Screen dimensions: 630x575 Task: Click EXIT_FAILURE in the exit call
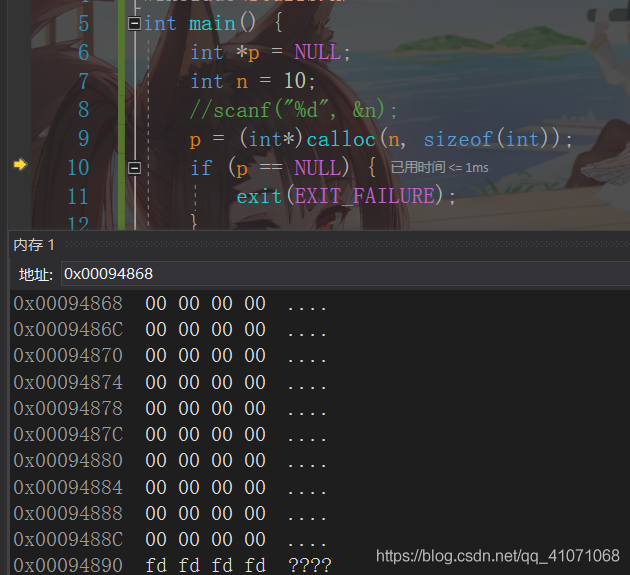click(x=364, y=196)
